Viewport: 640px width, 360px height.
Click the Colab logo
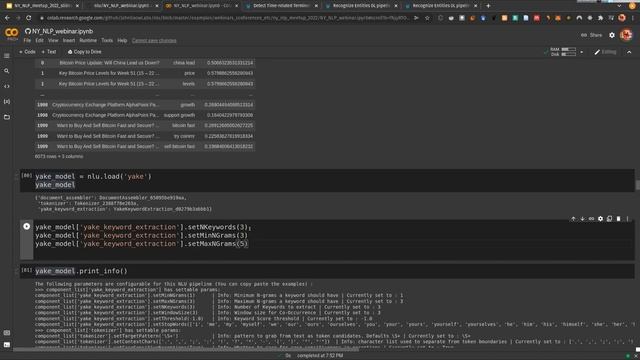[x=11, y=33]
